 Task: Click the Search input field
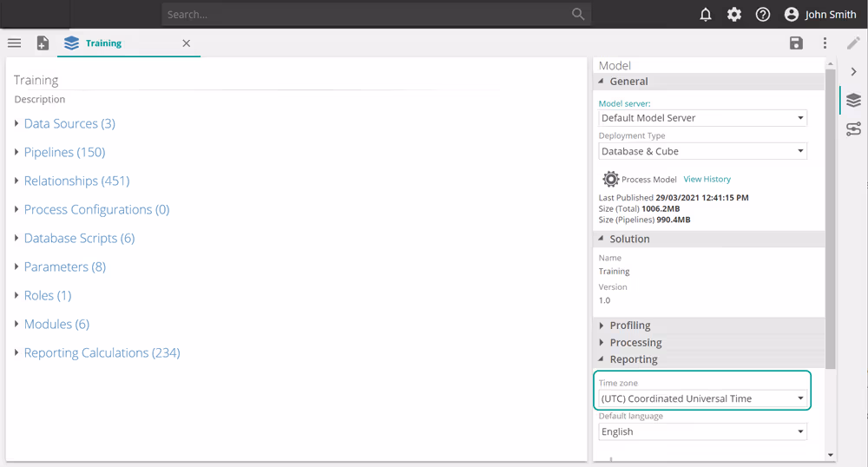coord(365,15)
